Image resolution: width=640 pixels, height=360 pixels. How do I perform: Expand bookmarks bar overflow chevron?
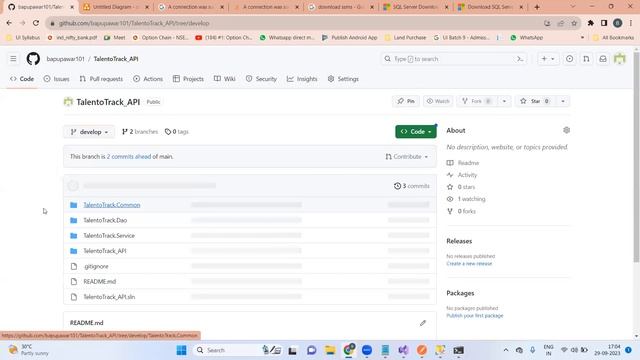pyautogui.click(x=582, y=38)
